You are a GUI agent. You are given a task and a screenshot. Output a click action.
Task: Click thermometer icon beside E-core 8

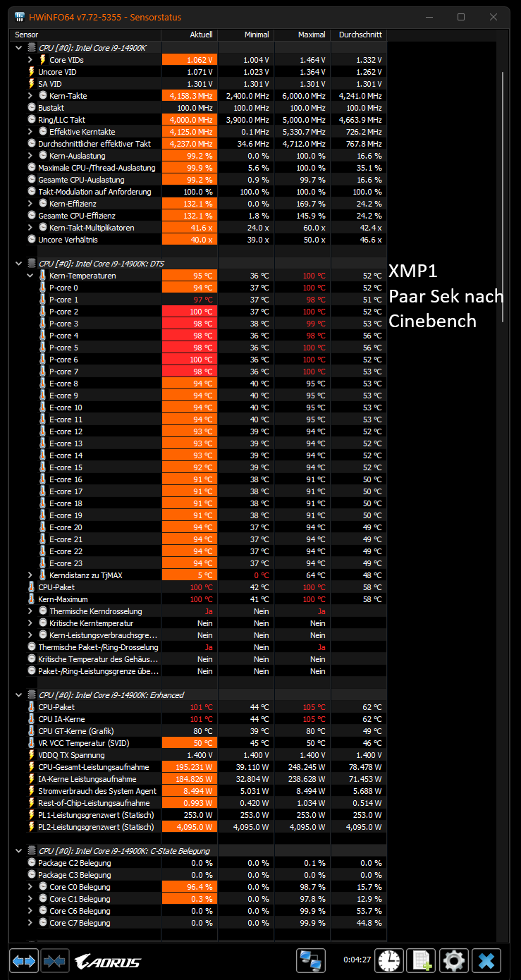(42, 384)
